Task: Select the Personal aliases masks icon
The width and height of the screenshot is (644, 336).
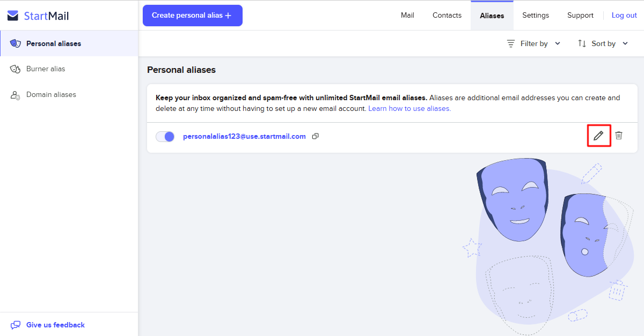Action: point(16,43)
